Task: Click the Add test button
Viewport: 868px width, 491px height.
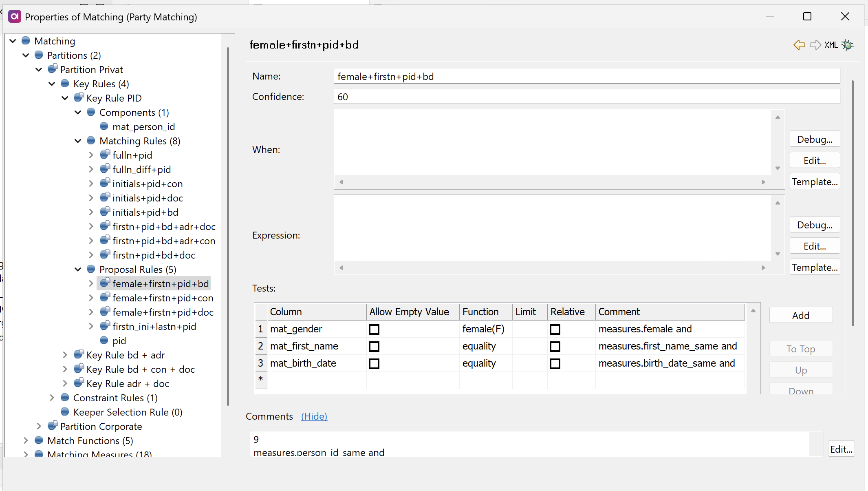Action: coord(800,315)
